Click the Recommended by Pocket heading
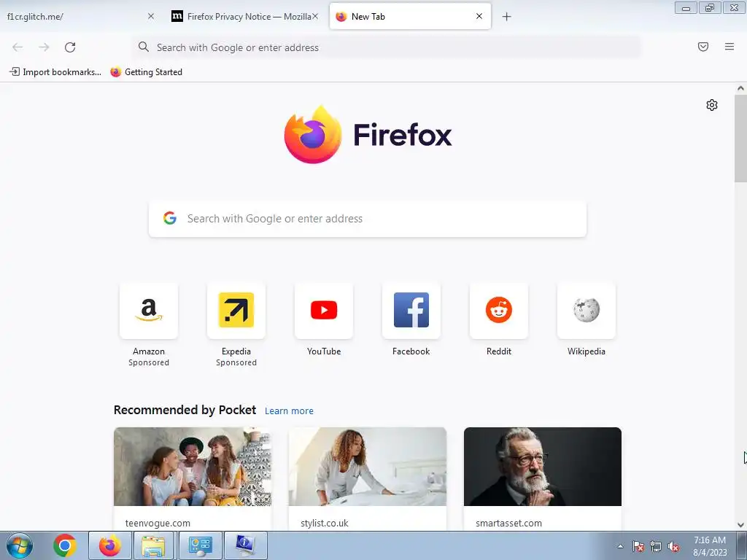 pos(185,410)
